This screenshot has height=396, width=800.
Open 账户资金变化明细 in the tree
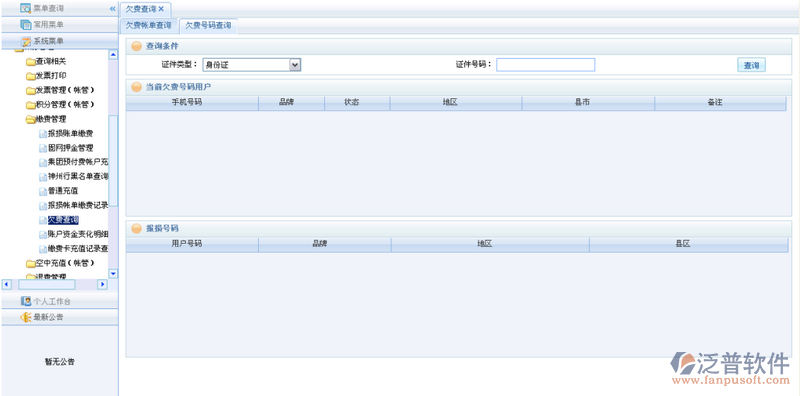click(x=78, y=234)
